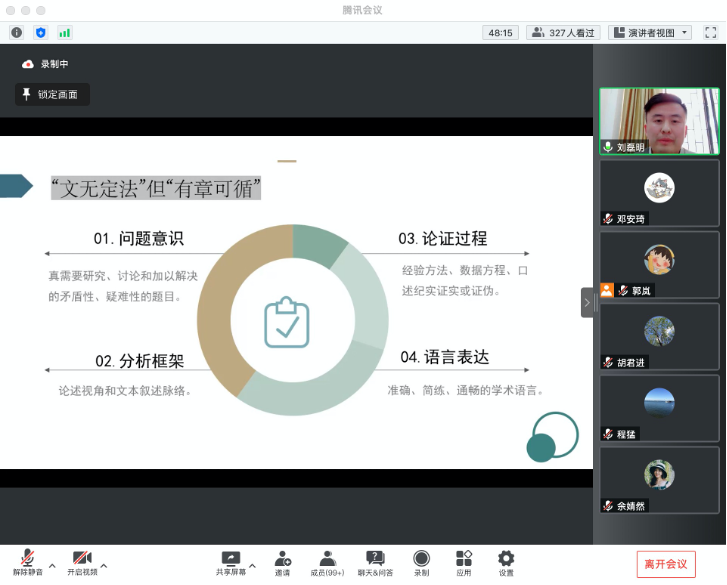Click the heading 03. 论证过程
The height and width of the screenshot is (585, 727).
click(443, 238)
